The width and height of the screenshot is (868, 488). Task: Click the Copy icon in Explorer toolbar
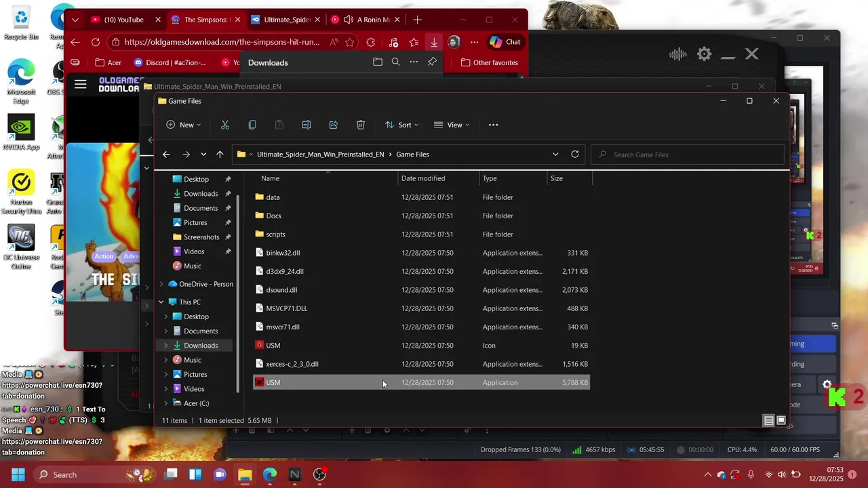pos(252,125)
